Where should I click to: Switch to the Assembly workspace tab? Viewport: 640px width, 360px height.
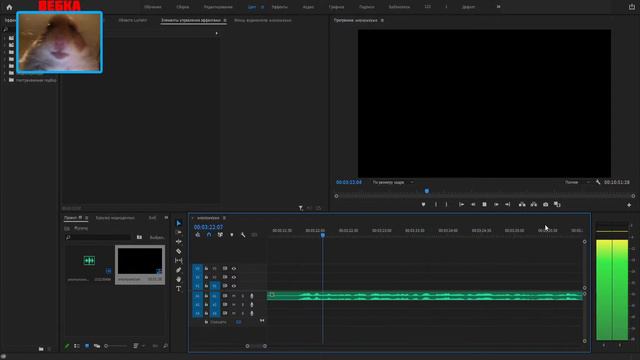tap(182, 7)
